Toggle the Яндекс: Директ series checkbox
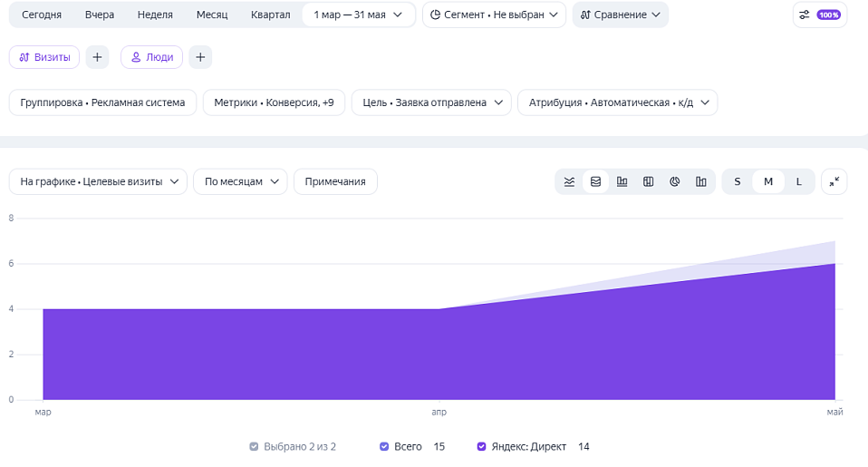The width and height of the screenshot is (868, 467). pyautogui.click(x=482, y=446)
